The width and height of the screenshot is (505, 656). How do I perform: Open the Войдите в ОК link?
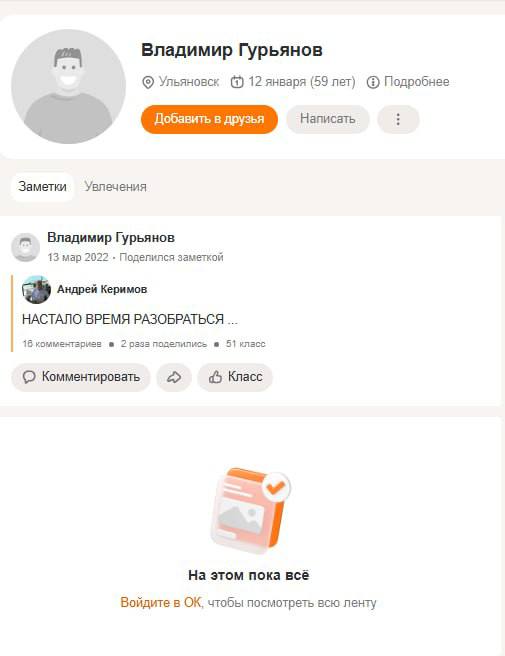click(x=161, y=602)
